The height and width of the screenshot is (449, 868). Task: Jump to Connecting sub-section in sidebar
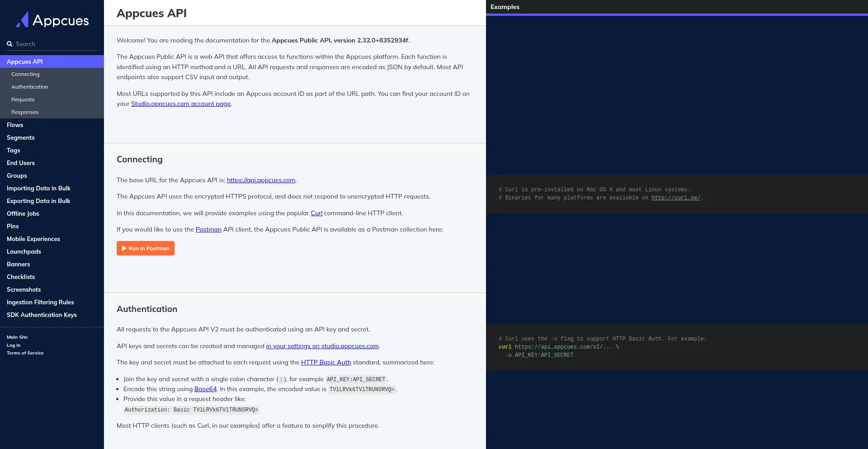tap(25, 74)
